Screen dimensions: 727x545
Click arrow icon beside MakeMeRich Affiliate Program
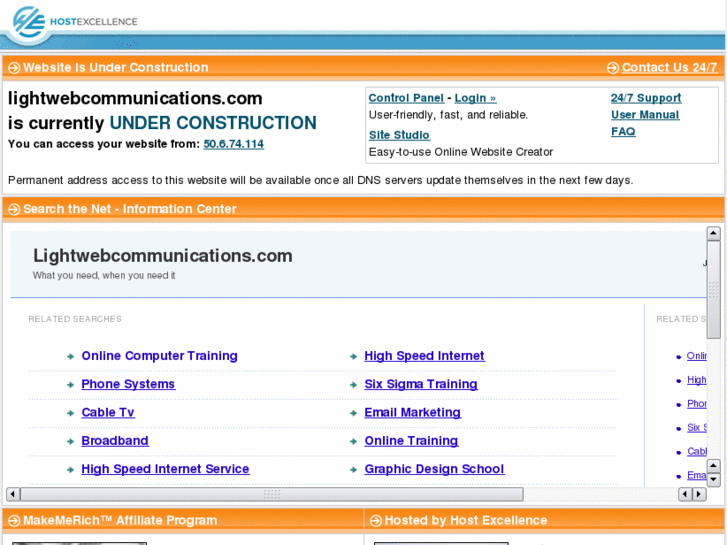(14, 520)
